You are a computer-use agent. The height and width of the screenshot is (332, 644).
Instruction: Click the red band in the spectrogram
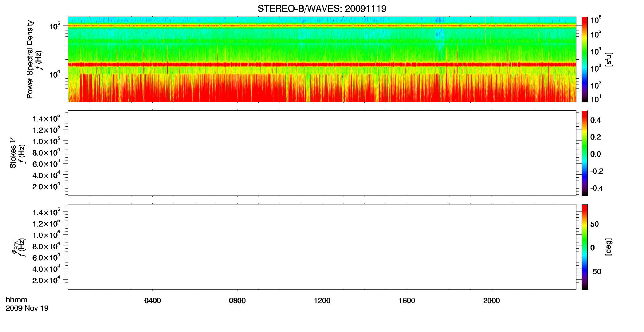pyautogui.click(x=322, y=65)
